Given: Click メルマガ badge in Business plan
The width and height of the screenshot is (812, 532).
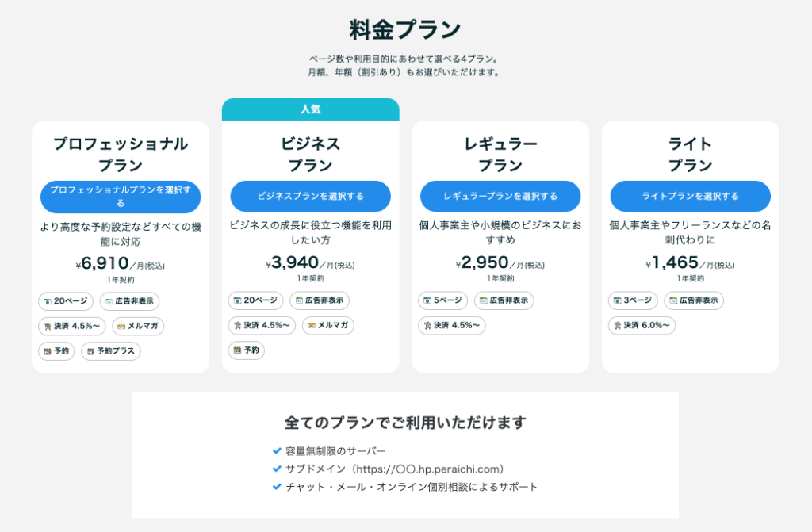Looking at the screenshot, I should pyautogui.click(x=327, y=326).
